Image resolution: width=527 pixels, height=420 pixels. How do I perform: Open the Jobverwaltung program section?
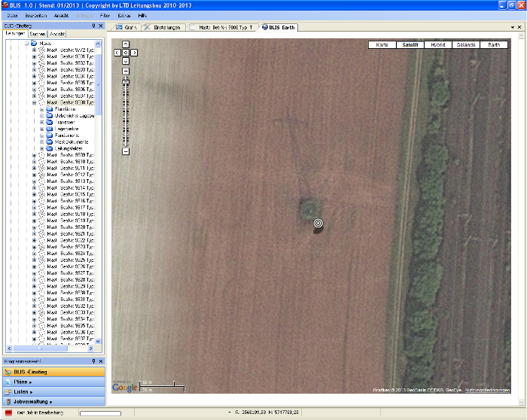click(53, 401)
